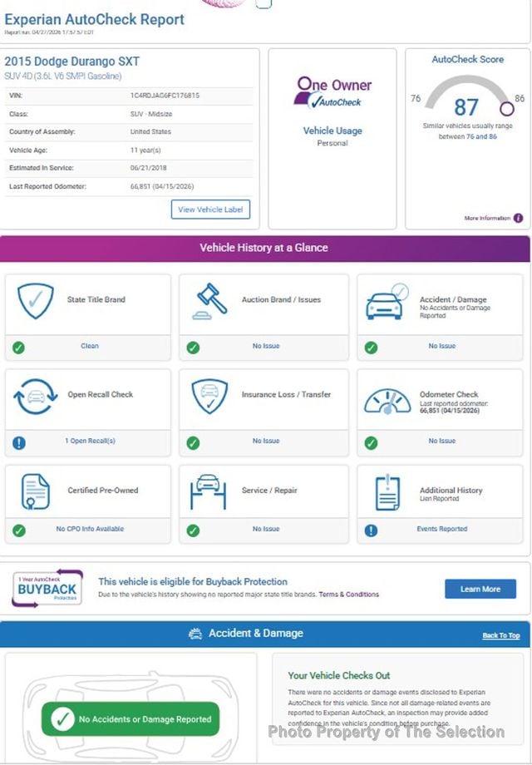Click the blue alert icon beside Events Reported
The width and height of the screenshot is (532, 765).
pyautogui.click(x=371, y=531)
